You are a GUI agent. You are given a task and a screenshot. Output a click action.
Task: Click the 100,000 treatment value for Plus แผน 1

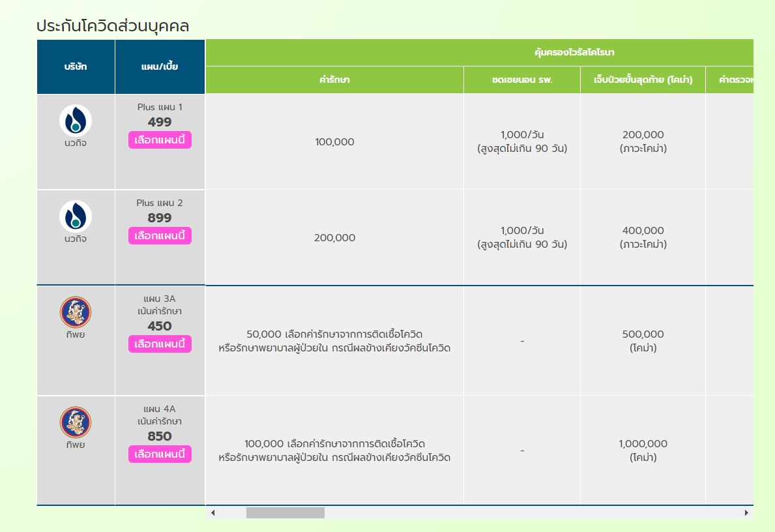pos(334,142)
